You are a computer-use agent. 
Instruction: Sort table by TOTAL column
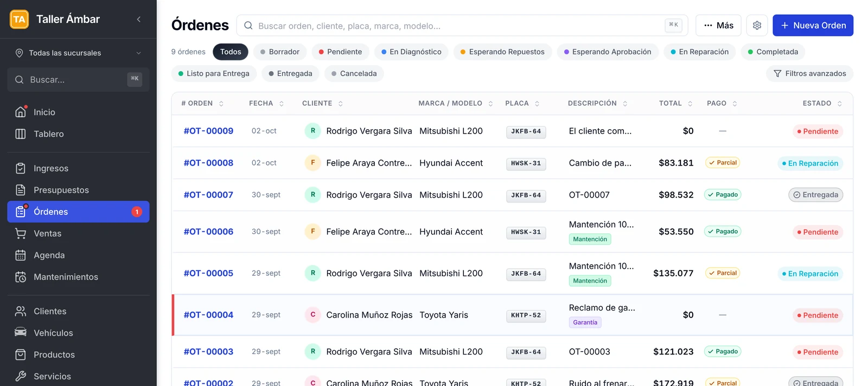pos(675,103)
